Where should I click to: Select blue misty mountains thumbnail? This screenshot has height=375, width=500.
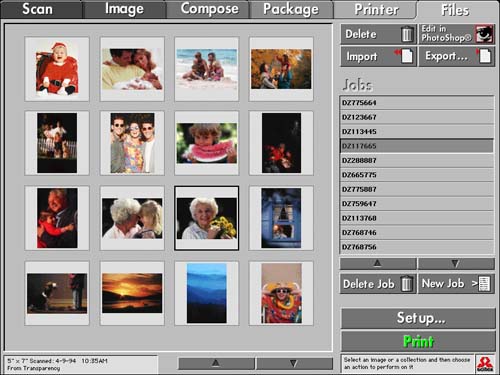pos(207,293)
